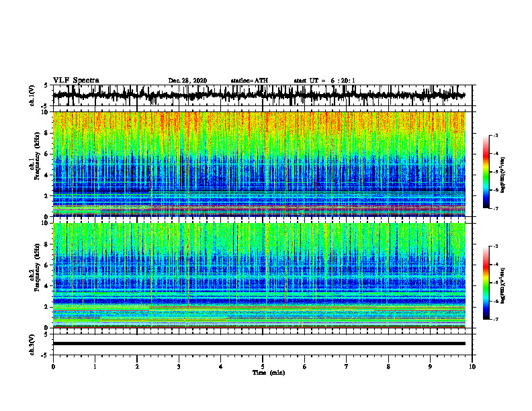This screenshot has height=411, width=532.
Task: Click the "ch.1(V)" waveform axis label
Action: (32, 95)
